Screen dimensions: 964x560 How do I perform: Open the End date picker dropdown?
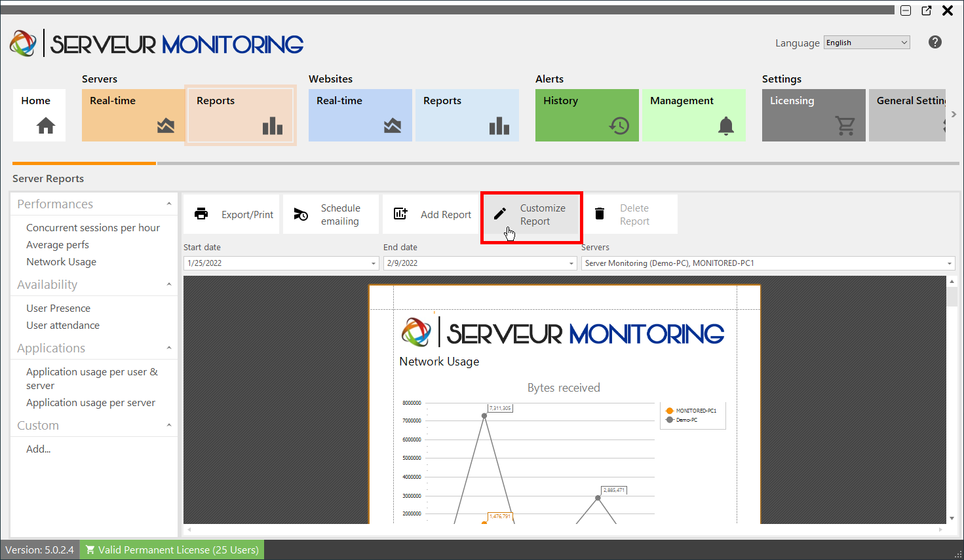pyautogui.click(x=571, y=263)
